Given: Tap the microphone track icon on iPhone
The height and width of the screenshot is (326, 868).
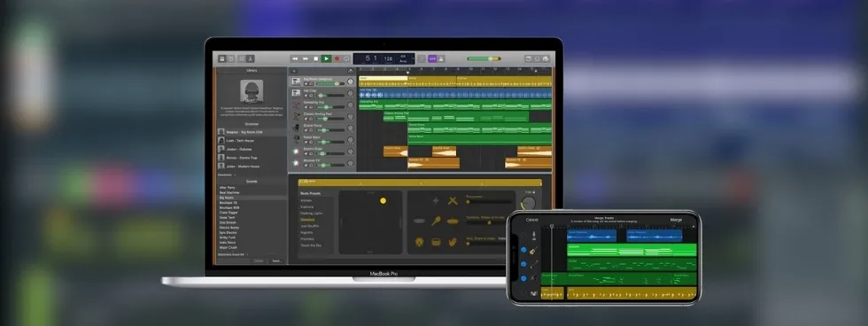Looking at the screenshot, I should [x=533, y=236].
